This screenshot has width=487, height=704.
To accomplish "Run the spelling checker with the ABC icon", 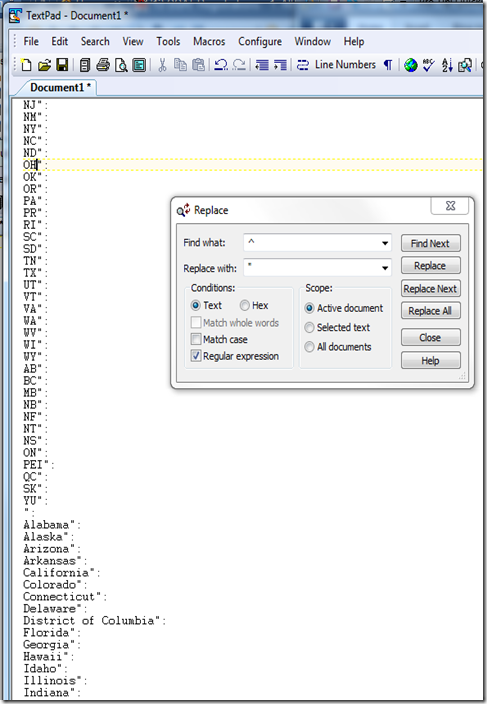I will 428,65.
